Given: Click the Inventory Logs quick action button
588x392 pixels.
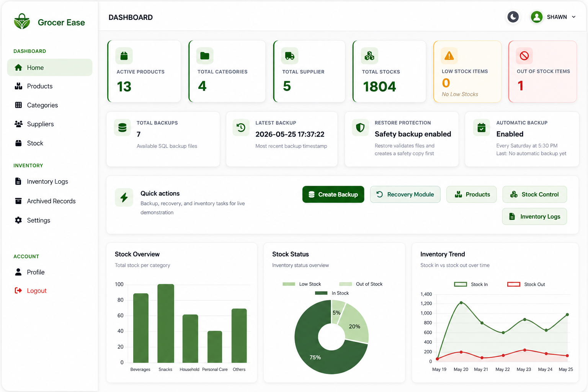Looking at the screenshot, I should 534,216.
